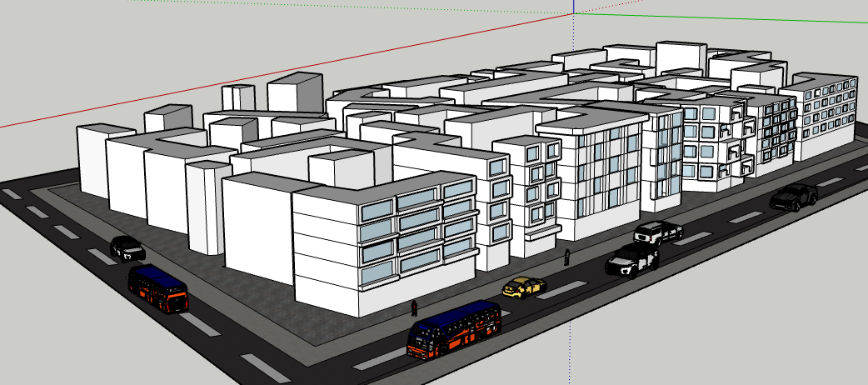
Task: Pick the black car behind the left bus
Action: pyautogui.click(x=127, y=247)
